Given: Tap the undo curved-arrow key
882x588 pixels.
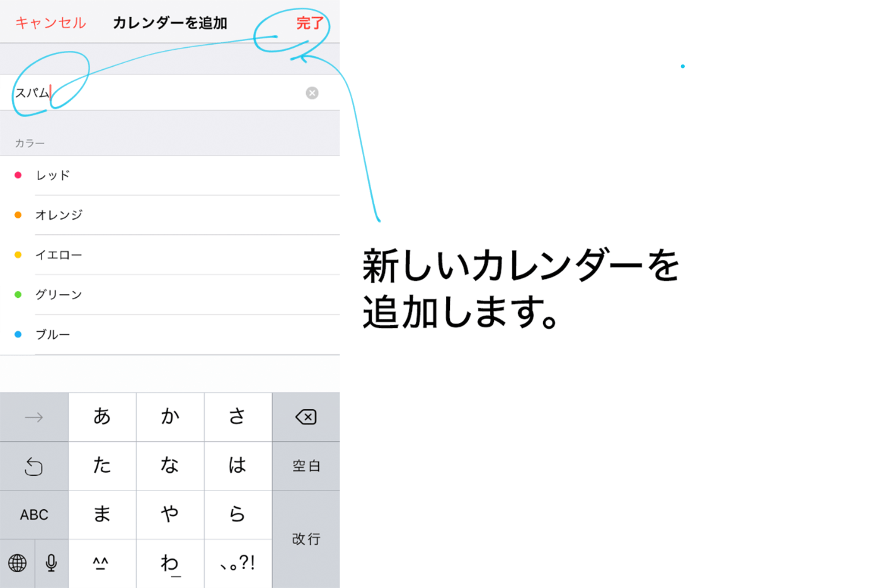Looking at the screenshot, I should click(x=34, y=466).
